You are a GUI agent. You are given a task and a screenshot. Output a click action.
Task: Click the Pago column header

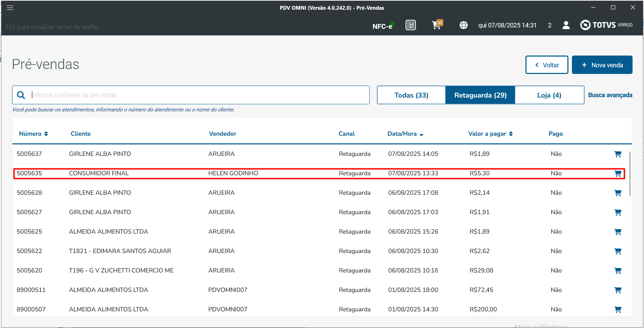click(556, 134)
